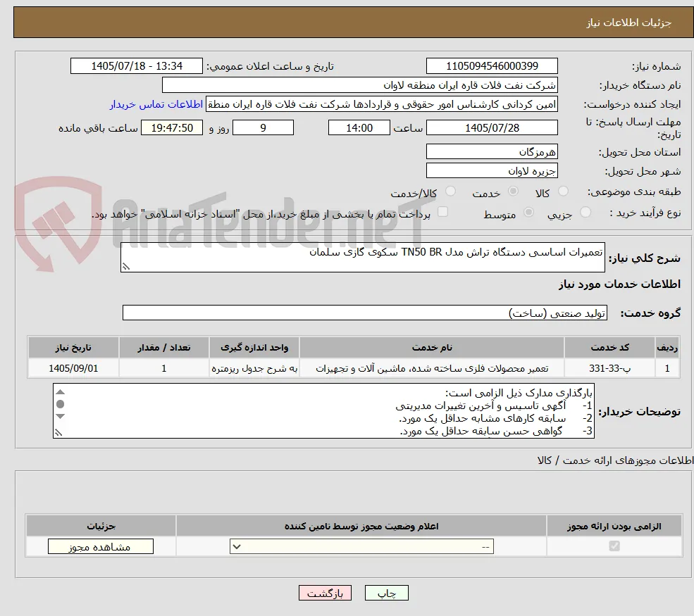Select the کالا radio button
This screenshot has width=694, height=616.
click(x=563, y=191)
